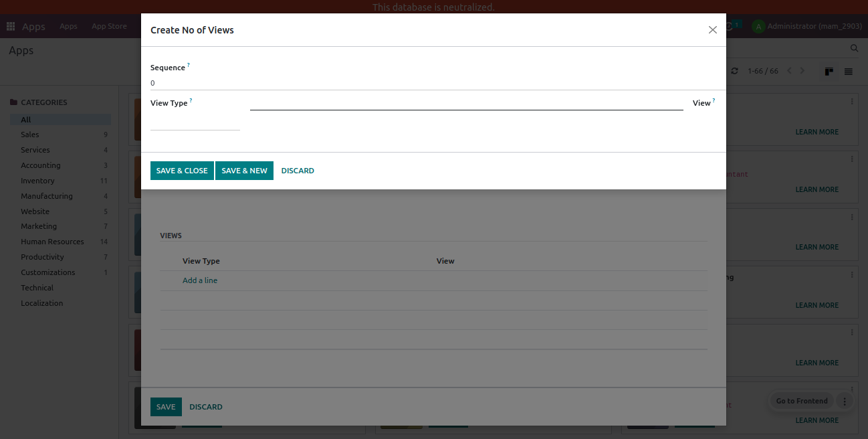
Task: Show the View field help tooltip
Action: pos(714,100)
